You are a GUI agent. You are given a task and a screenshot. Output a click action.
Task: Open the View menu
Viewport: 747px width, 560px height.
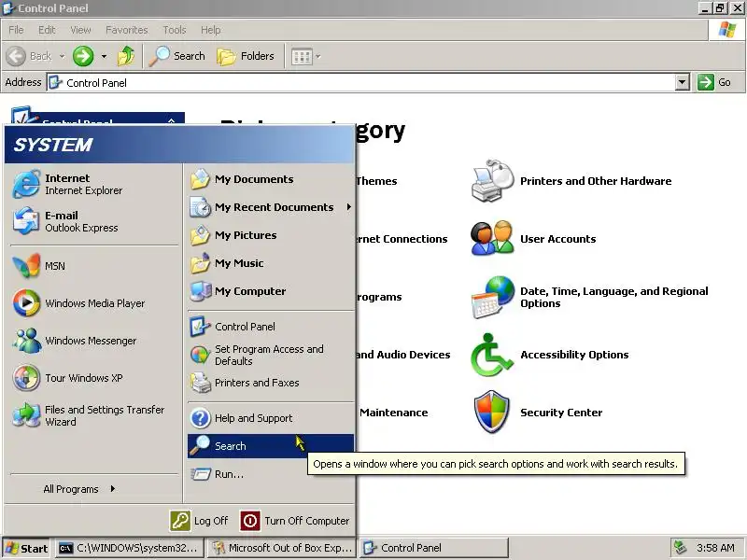(x=80, y=30)
